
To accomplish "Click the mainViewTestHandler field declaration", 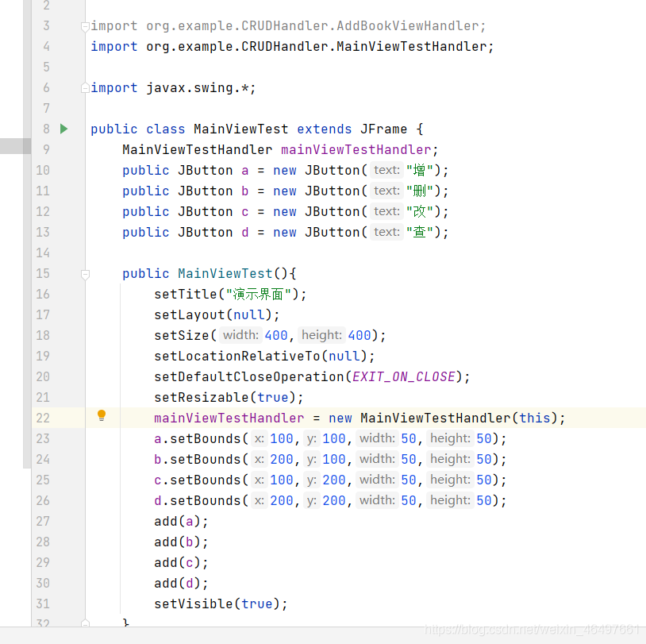I will coord(356,149).
